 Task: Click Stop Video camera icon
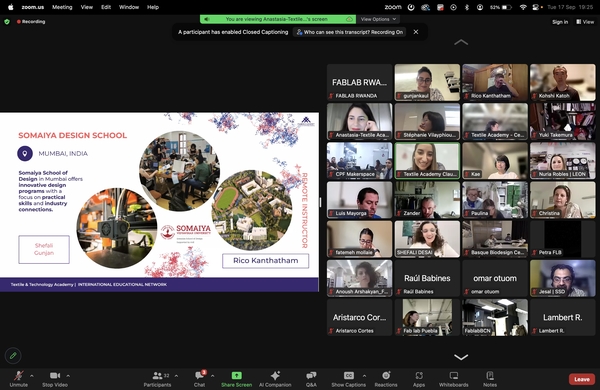click(x=55, y=376)
